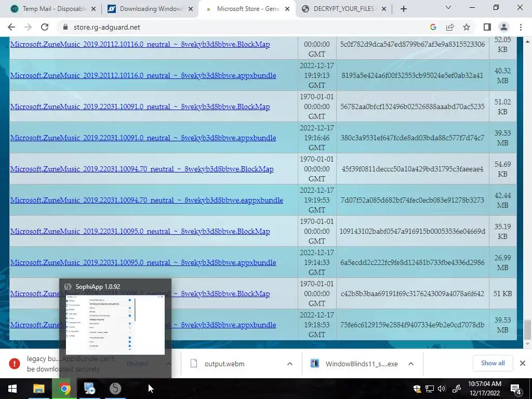Open File Explorer from taskbar
Viewport: 532px width, 399px height.
pos(38,389)
